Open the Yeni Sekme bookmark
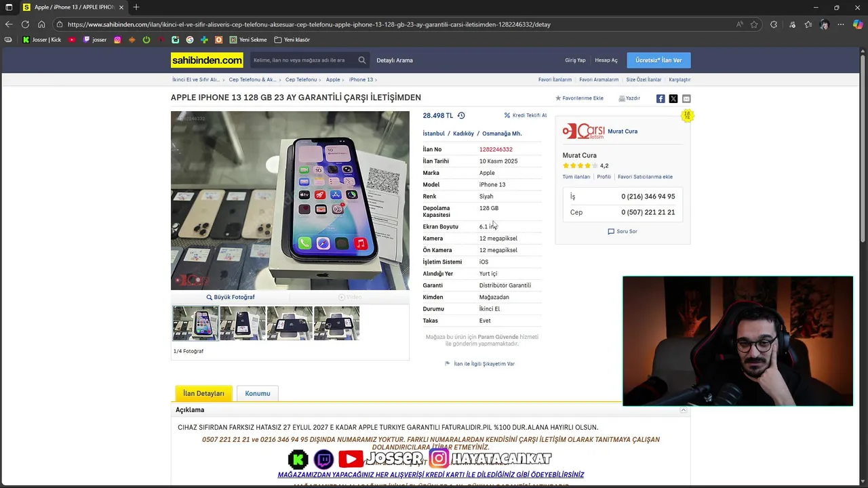 pyautogui.click(x=248, y=40)
